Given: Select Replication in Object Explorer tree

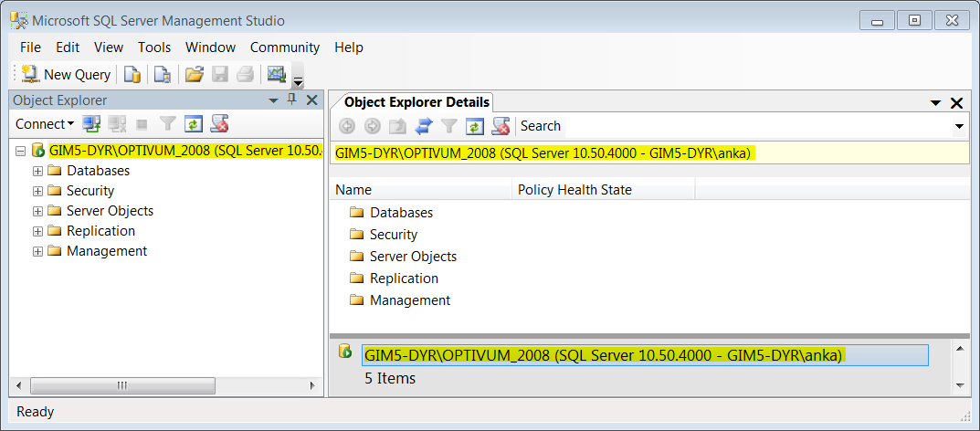Looking at the screenshot, I should tap(100, 230).
